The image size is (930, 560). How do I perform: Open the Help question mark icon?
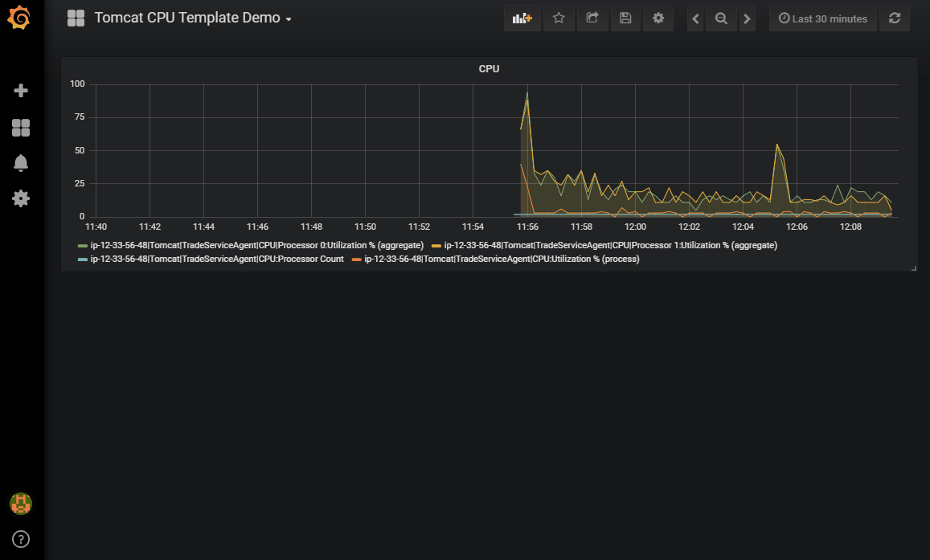pos(21,539)
